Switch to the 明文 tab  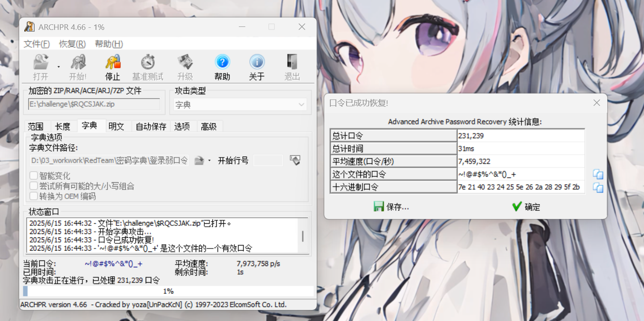tap(116, 126)
